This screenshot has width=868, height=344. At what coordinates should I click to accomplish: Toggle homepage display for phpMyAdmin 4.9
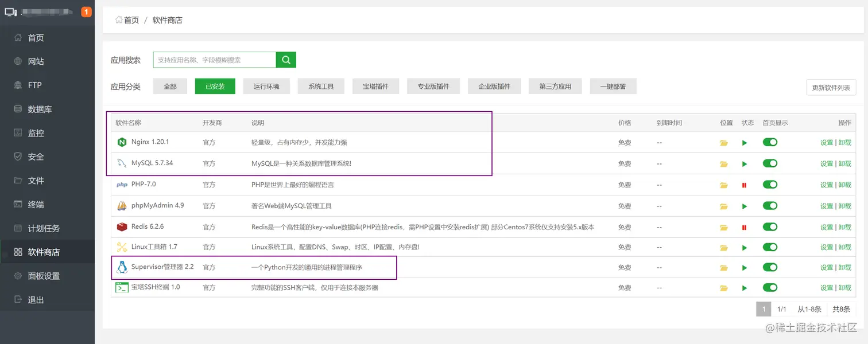pos(770,206)
